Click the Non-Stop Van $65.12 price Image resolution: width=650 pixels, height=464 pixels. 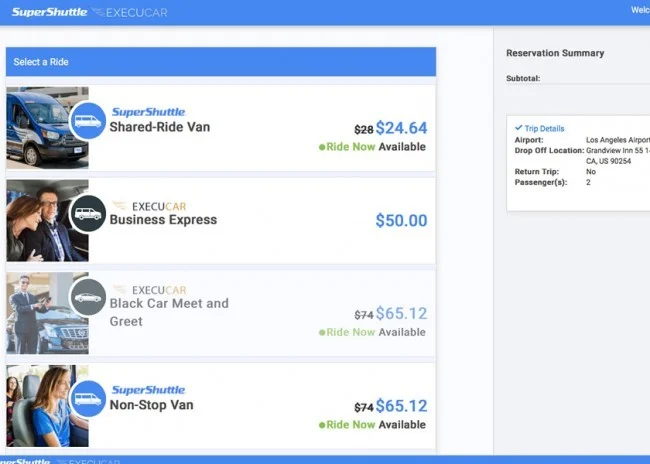401,406
